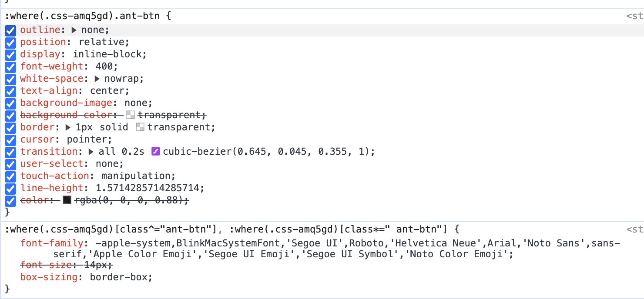Viewport: 644px width, 299px height.
Task: Open the color picker for rgba color
Action: point(67,200)
